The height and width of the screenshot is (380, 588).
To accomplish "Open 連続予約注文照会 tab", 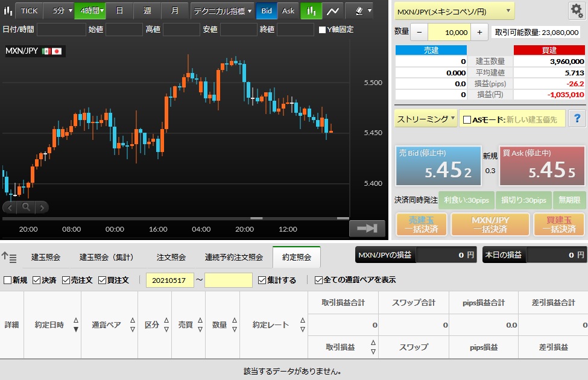I will 233,258.
